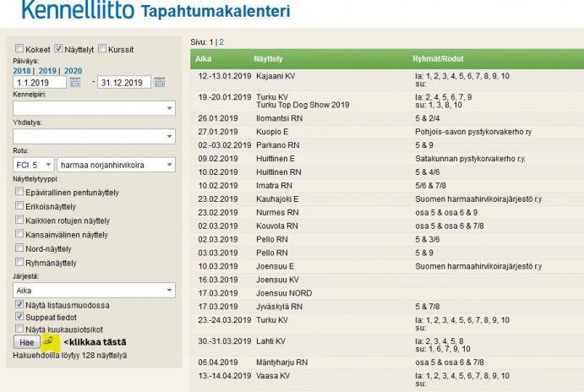Select the Joensuu KV show
Image resolution: width=584 pixels, height=392 pixels.
(277, 280)
